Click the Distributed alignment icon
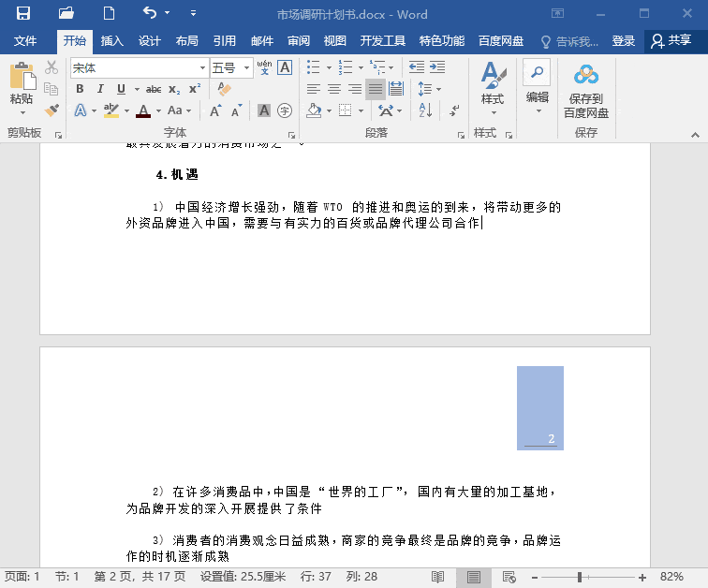 [396, 89]
